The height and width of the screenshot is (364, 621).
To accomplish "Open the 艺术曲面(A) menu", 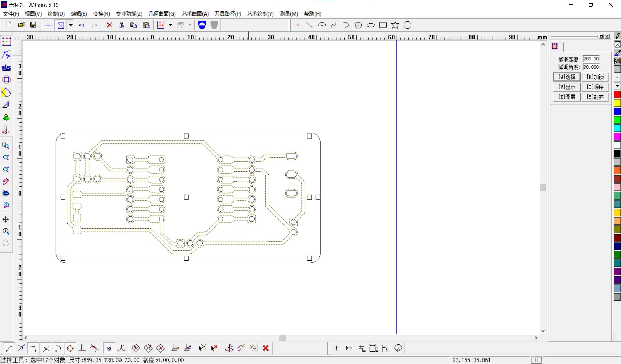I will click(x=195, y=14).
